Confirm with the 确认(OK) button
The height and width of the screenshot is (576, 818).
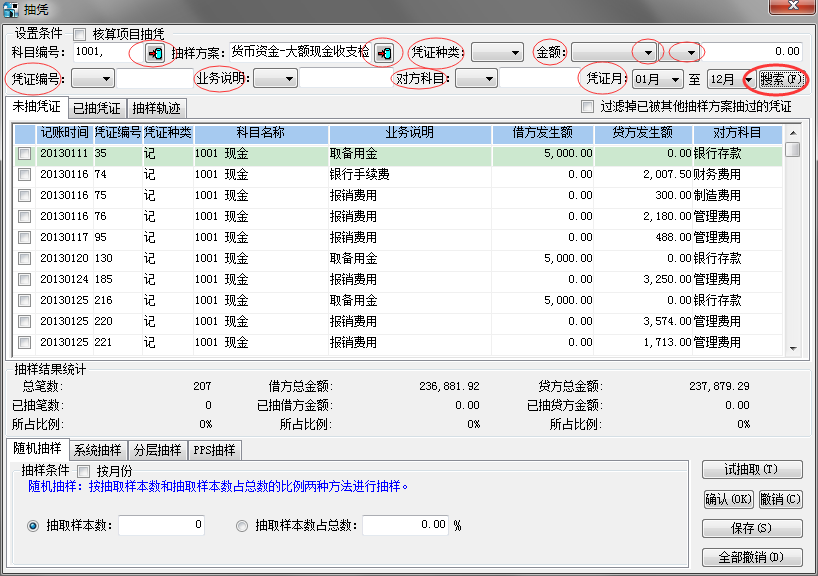[x=728, y=499]
